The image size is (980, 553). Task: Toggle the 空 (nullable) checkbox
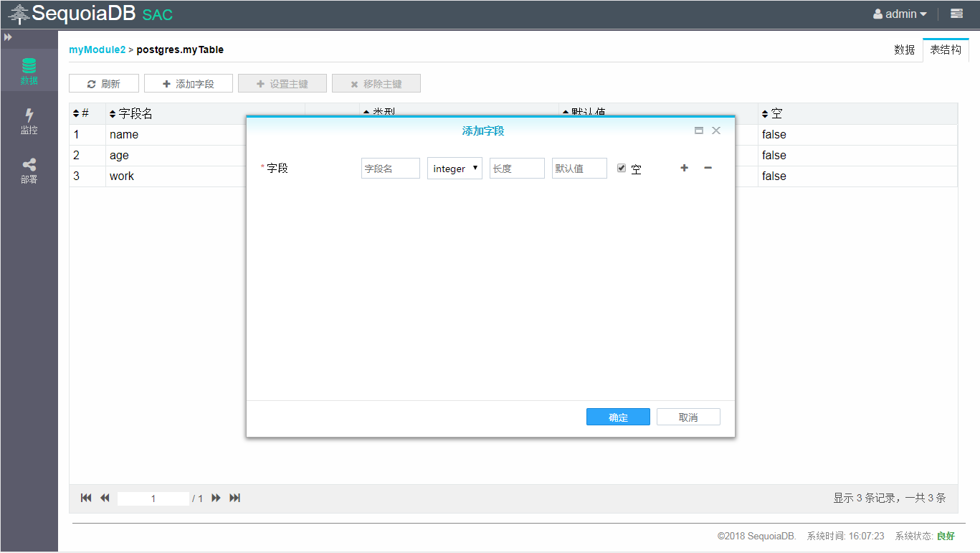tap(622, 168)
